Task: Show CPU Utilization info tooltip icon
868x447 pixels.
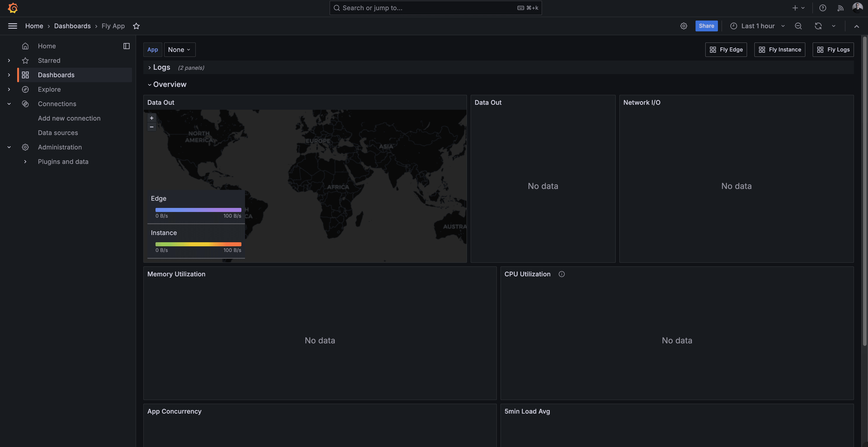Action: pyautogui.click(x=561, y=274)
